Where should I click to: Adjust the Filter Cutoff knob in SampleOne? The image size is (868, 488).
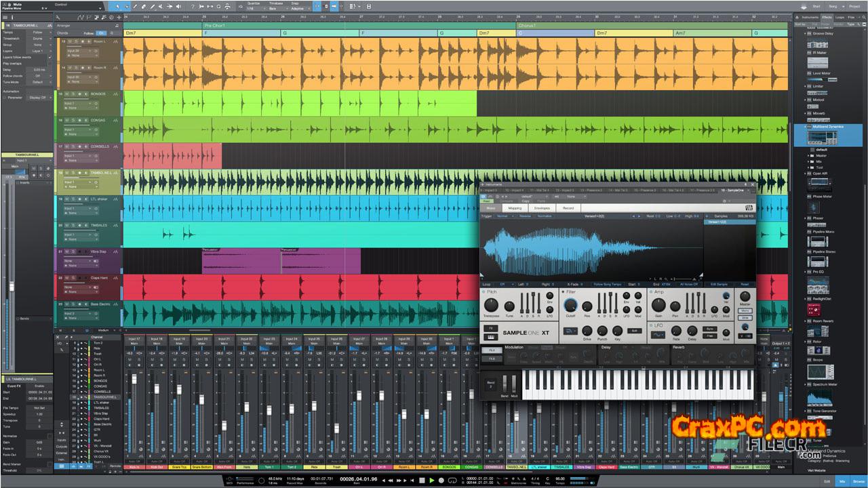point(570,306)
